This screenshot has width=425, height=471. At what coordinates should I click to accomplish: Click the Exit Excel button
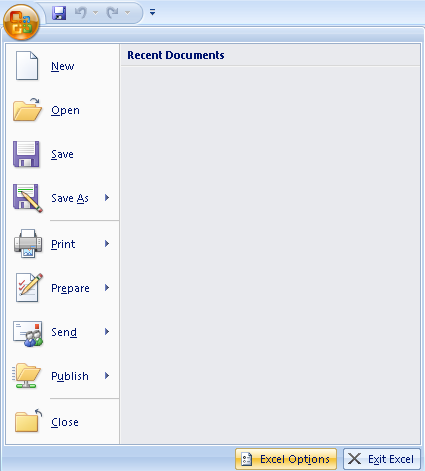[x=382, y=459]
